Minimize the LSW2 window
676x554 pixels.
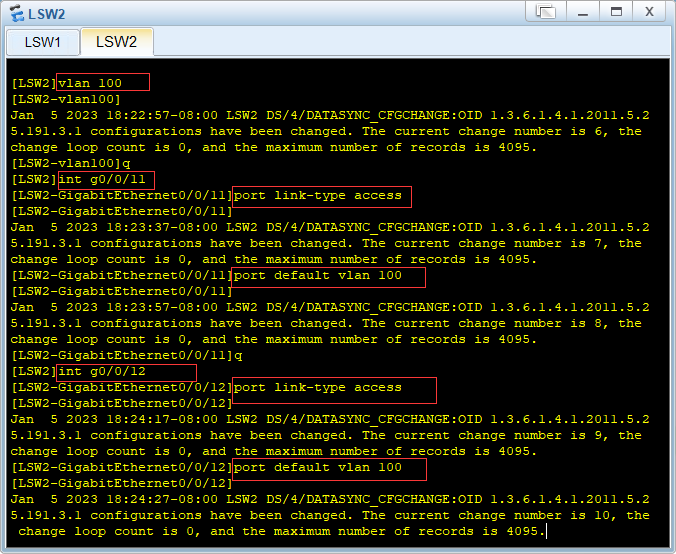pos(583,11)
